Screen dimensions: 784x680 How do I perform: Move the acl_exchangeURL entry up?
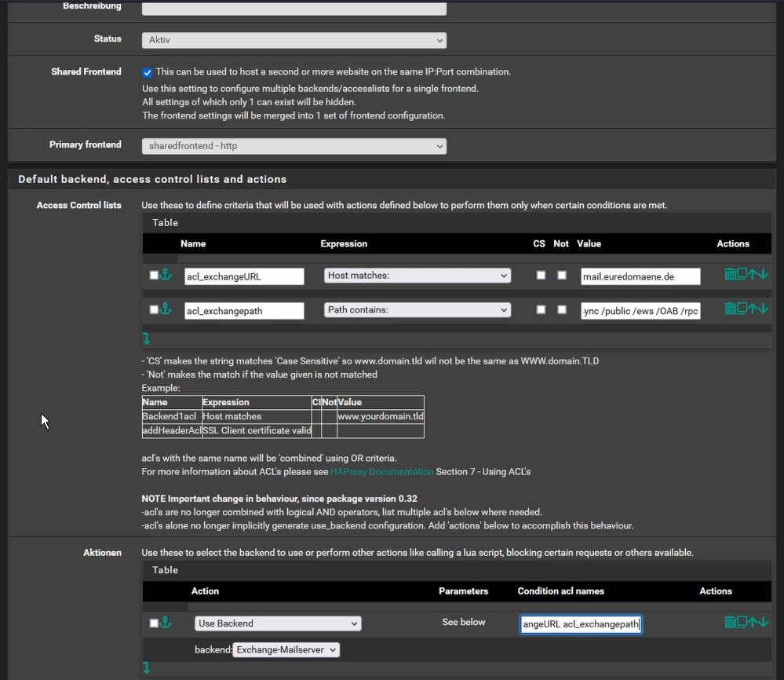click(x=752, y=274)
